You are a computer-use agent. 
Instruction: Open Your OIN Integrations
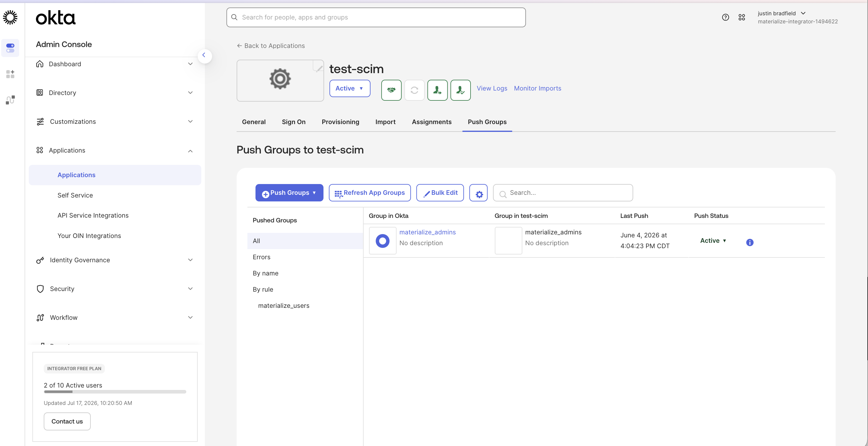pos(89,236)
